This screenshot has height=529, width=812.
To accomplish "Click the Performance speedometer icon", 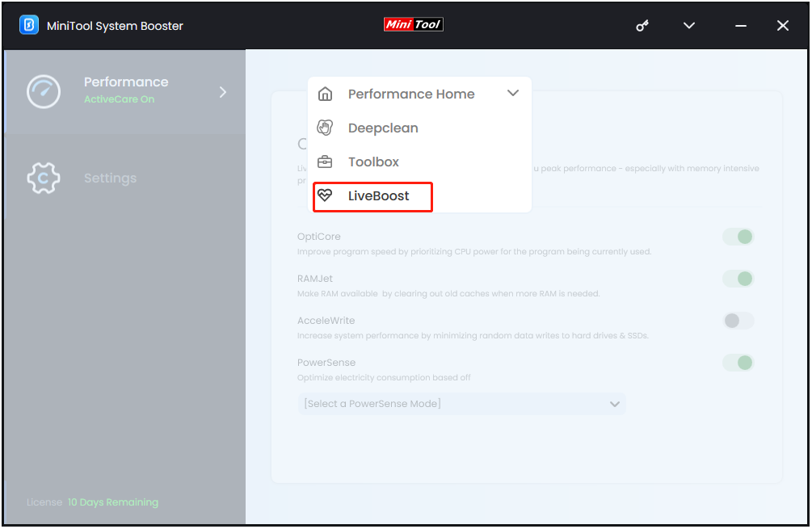I will click(44, 91).
